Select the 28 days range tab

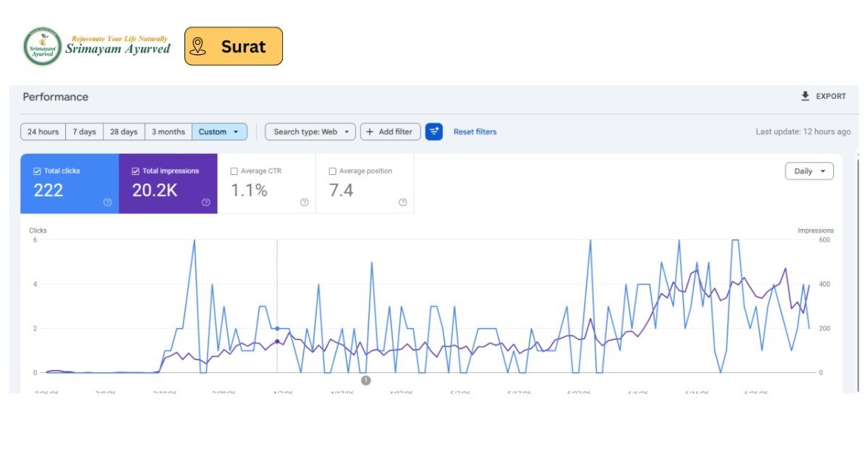[124, 132]
